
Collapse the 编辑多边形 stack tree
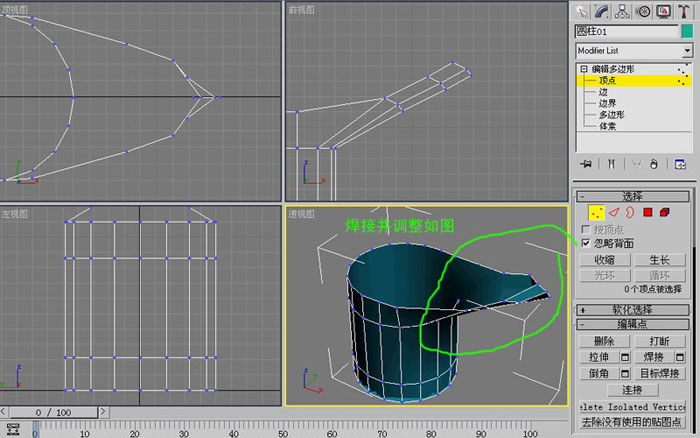[x=583, y=69]
